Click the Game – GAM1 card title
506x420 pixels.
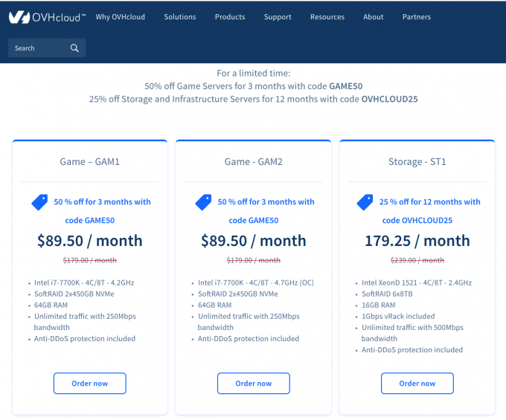tap(90, 161)
